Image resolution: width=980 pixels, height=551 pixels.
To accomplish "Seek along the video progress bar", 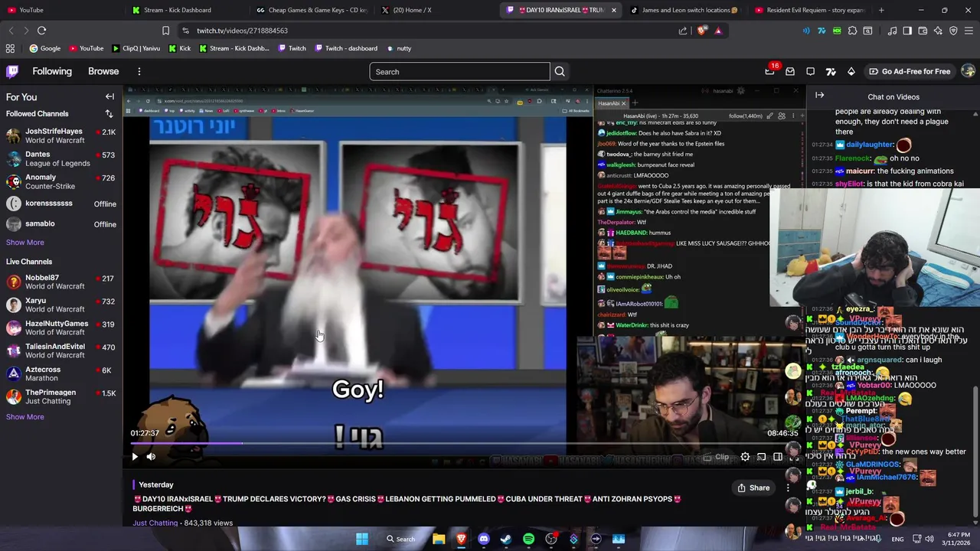I will (x=464, y=443).
